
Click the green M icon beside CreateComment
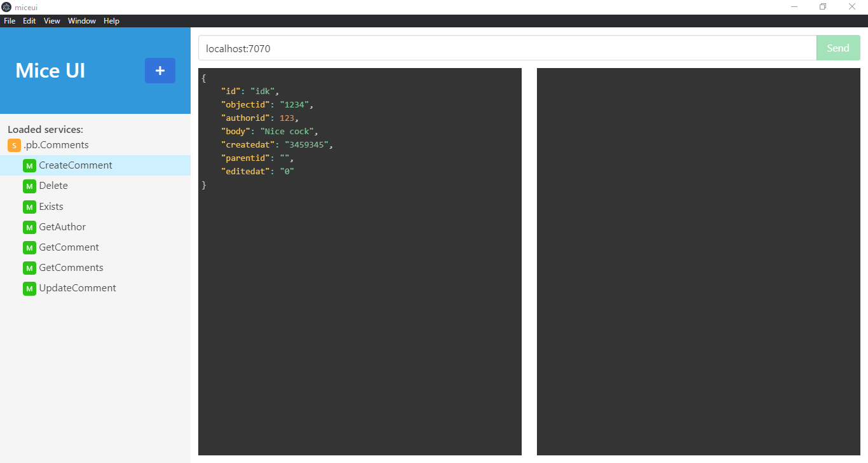tap(29, 166)
